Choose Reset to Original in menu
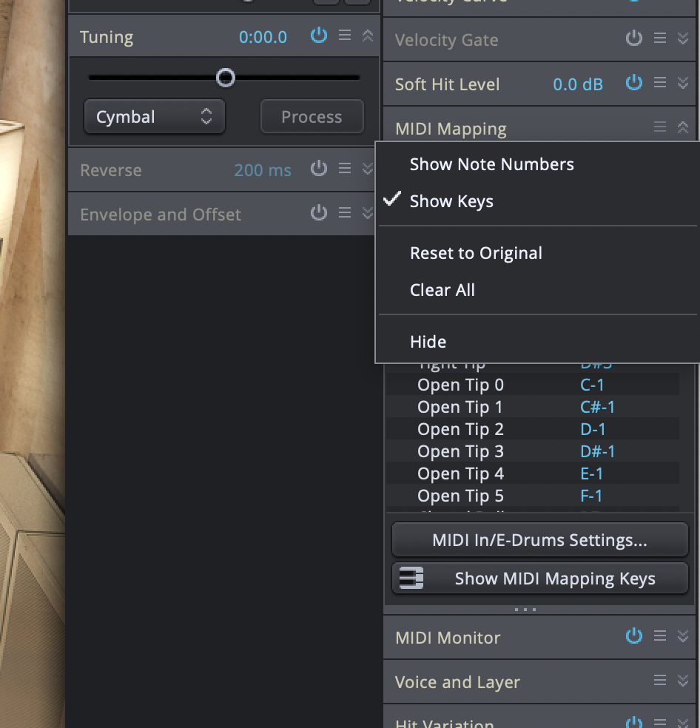Image resolution: width=700 pixels, height=728 pixels. coord(476,253)
